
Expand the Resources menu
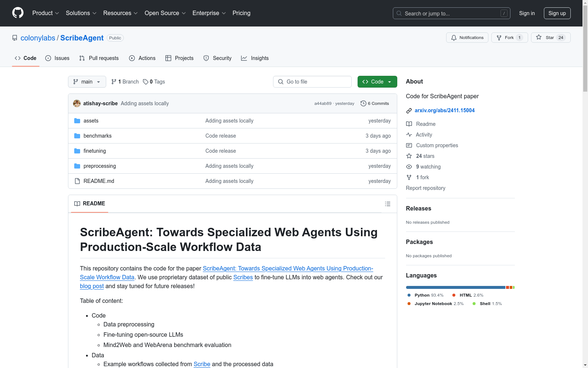point(121,13)
